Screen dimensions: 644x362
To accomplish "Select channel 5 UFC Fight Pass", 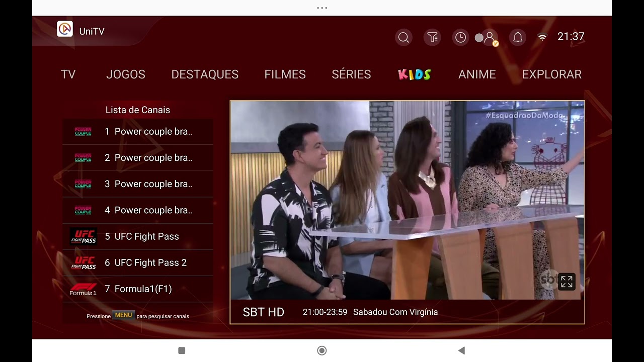I will [138, 236].
